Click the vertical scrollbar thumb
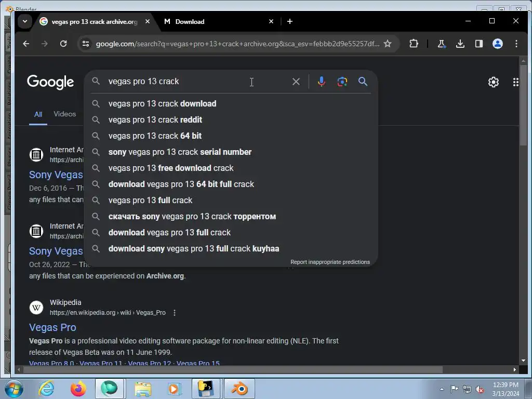 pos(523,105)
